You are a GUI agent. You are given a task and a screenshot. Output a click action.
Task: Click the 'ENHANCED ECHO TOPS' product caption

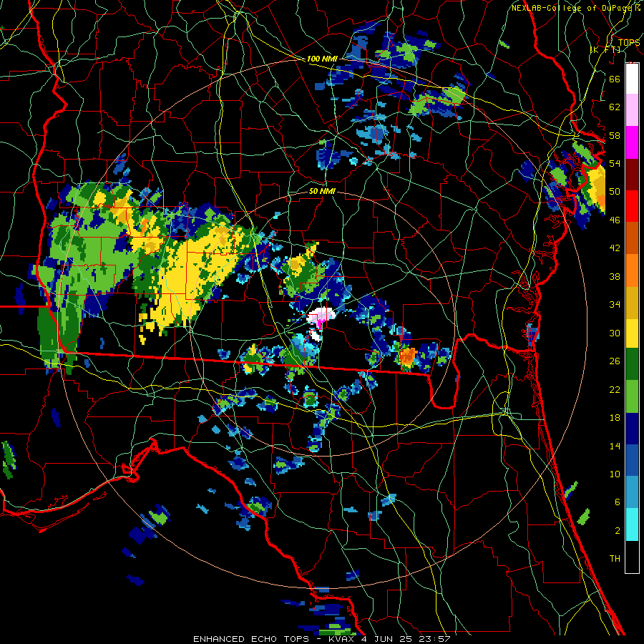coord(250,639)
